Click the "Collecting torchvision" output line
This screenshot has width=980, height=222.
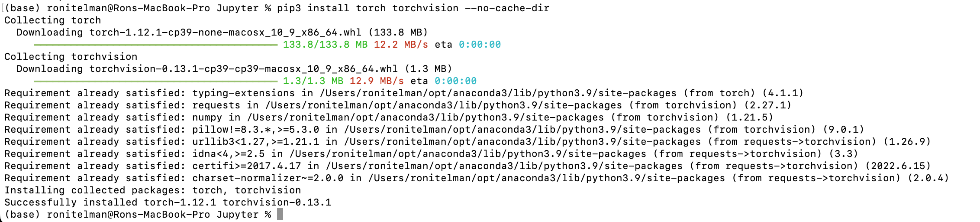(71, 57)
